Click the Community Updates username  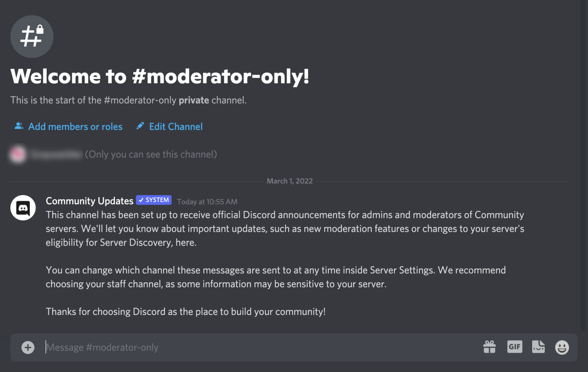(89, 201)
